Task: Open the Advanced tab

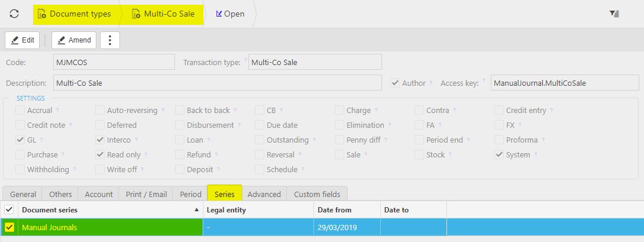Action: pos(264,194)
